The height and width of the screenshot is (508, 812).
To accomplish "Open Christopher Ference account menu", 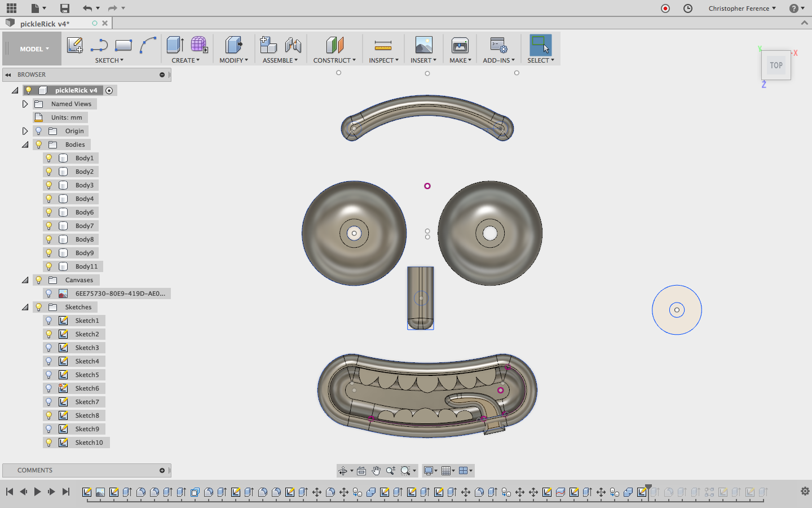I will pos(742,8).
